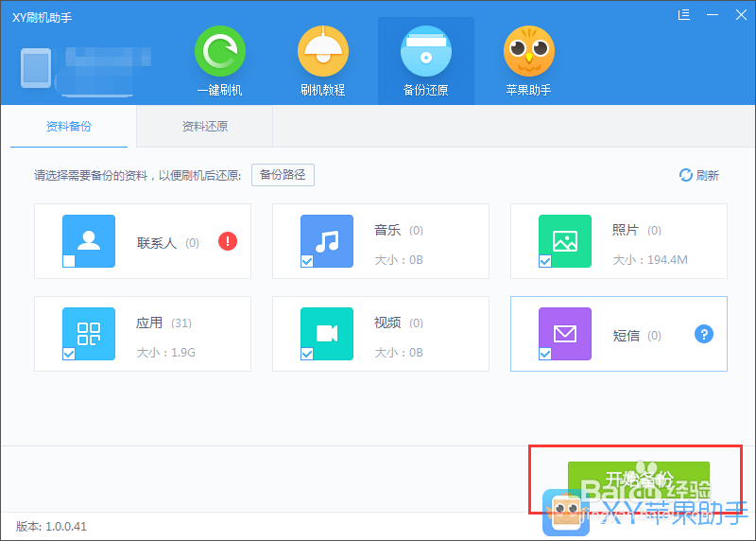Click the 大小：194.4M photo size text
The width and height of the screenshot is (756, 541).
(650, 260)
